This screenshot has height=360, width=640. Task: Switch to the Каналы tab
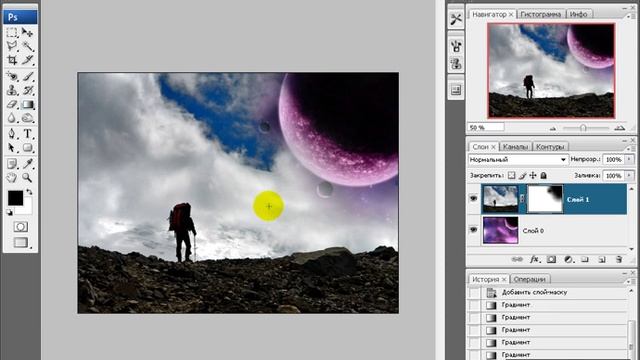[x=516, y=147]
